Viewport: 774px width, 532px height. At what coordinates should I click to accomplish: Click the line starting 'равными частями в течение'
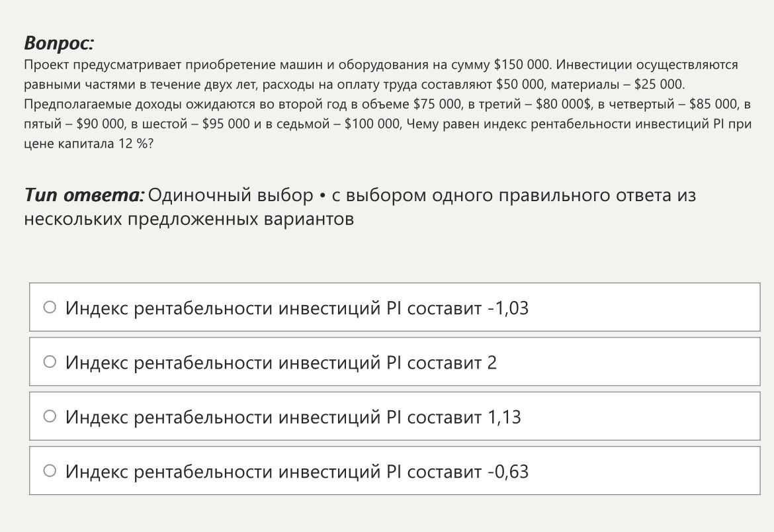(354, 85)
